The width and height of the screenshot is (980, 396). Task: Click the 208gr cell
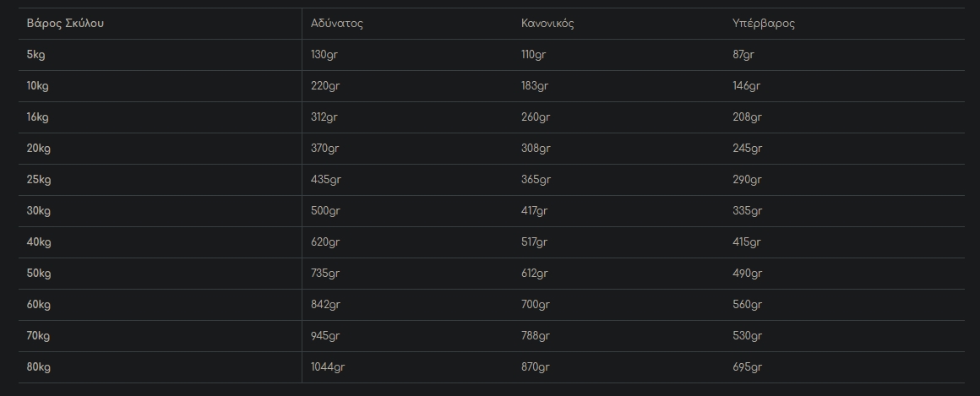click(x=747, y=117)
